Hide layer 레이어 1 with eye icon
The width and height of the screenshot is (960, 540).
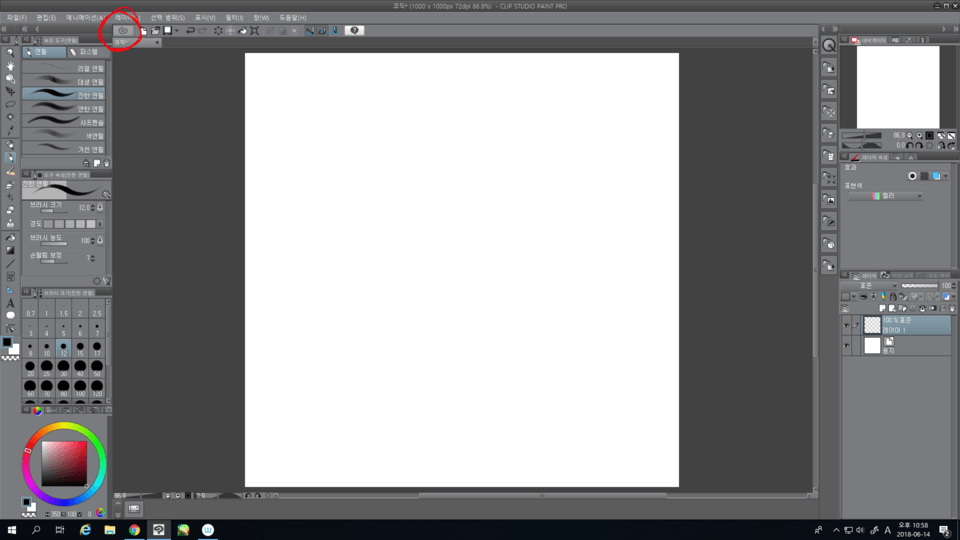click(x=846, y=325)
